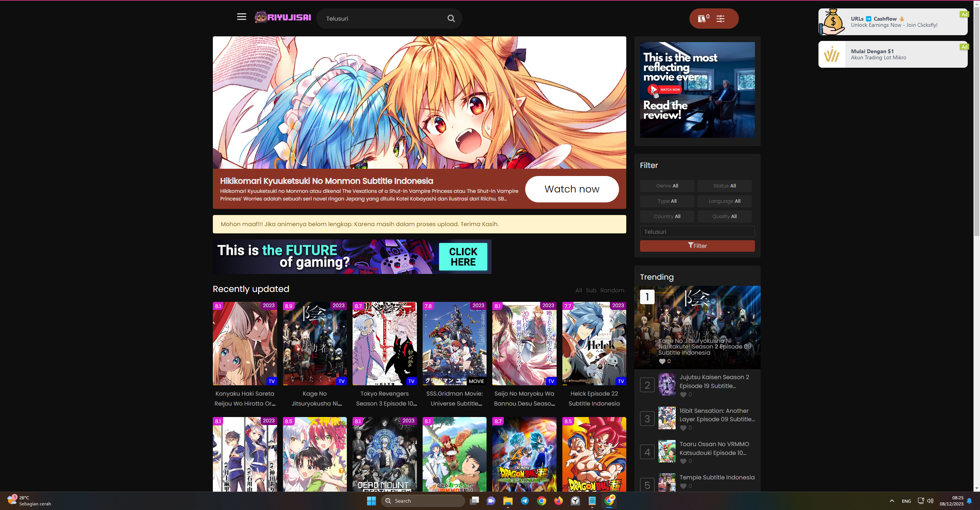980x510 pixels.
Task: Open the Tokyo Revengers Season 3 thumbnail
Action: (x=384, y=343)
